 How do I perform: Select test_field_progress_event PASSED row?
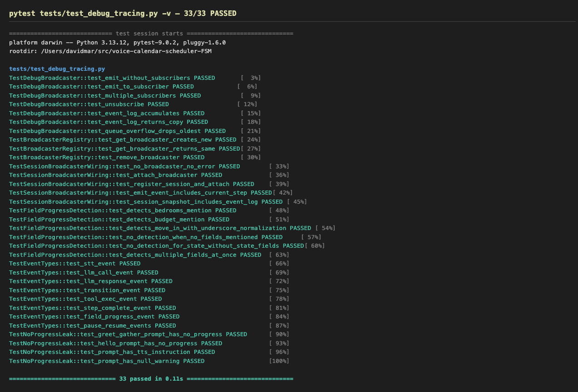pos(149,317)
